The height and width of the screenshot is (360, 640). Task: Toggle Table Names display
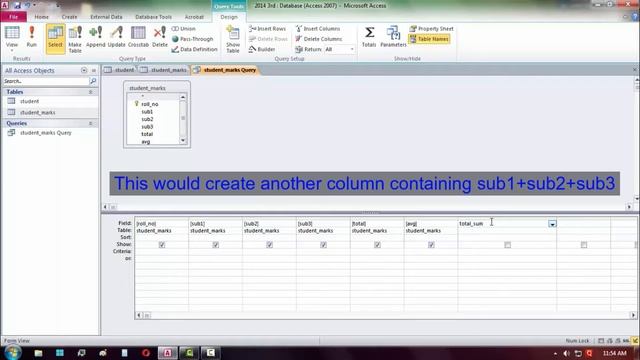point(429,39)
